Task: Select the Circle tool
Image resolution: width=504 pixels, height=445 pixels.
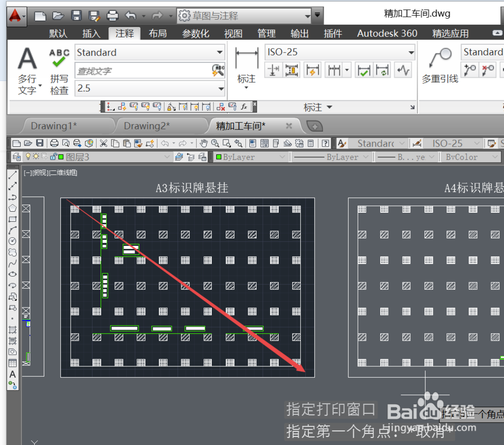Action: click(13, 241)
